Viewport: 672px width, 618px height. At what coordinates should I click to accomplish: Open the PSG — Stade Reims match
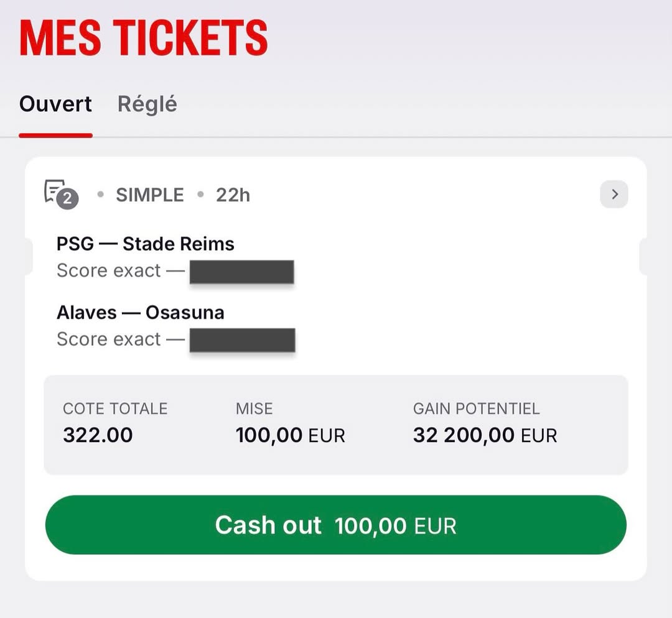point(145,244)
